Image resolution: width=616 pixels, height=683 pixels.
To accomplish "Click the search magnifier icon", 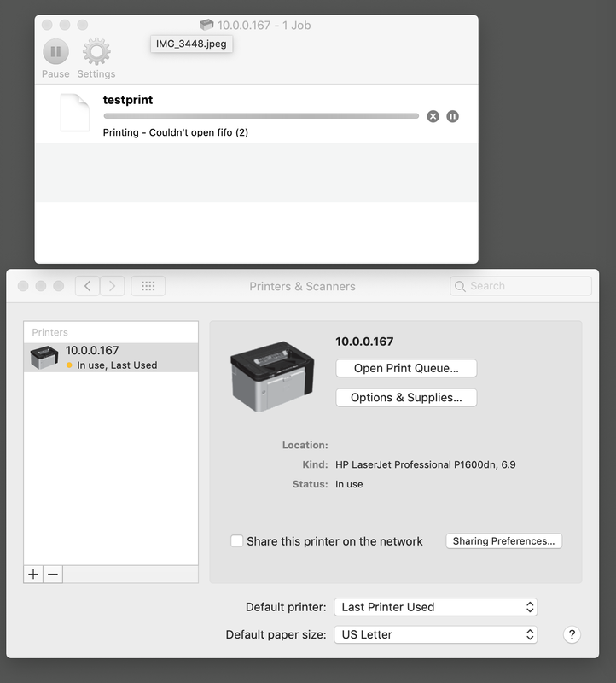I will (x=460, y=286).
